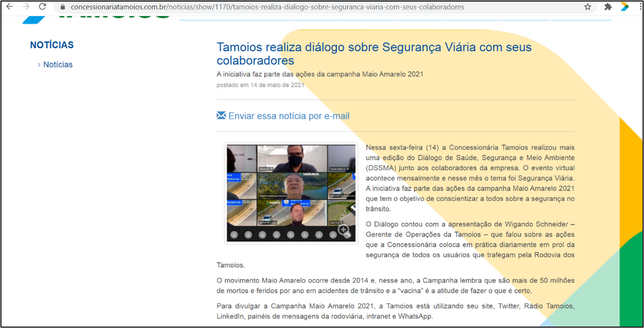Click the colorful extension icon beside Extensions

click(624, 7)
